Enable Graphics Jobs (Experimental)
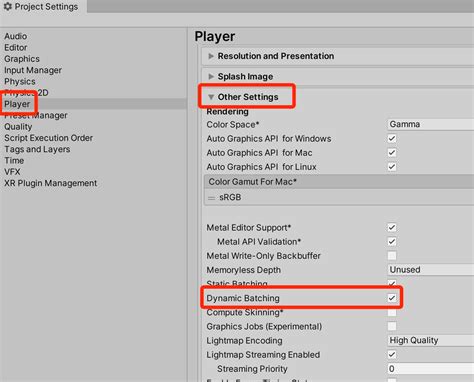This screenshot has width=474, height=382. pos(392,326)
